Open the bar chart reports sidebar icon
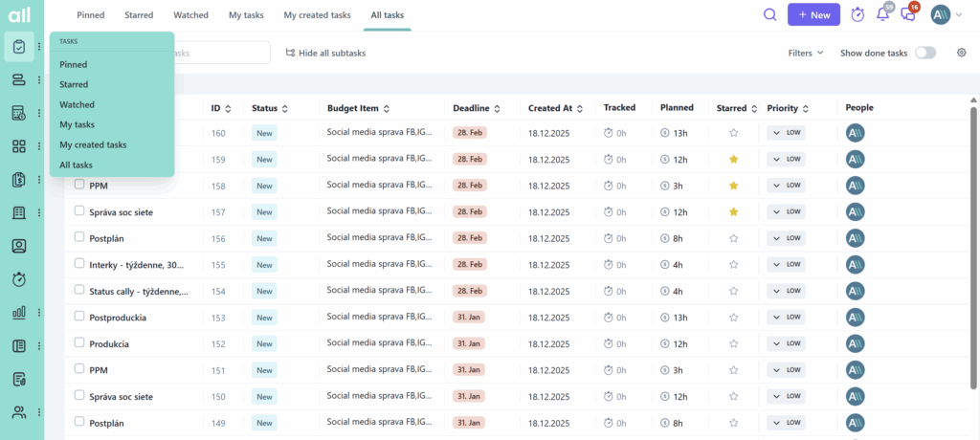 point(19,313)
